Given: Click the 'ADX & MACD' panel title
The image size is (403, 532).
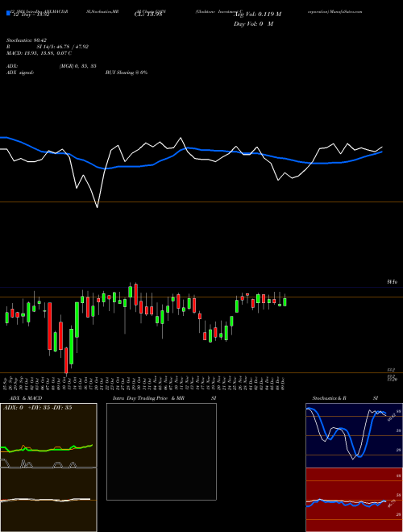Looking at the screenshot, I should [x=26, y=398].
